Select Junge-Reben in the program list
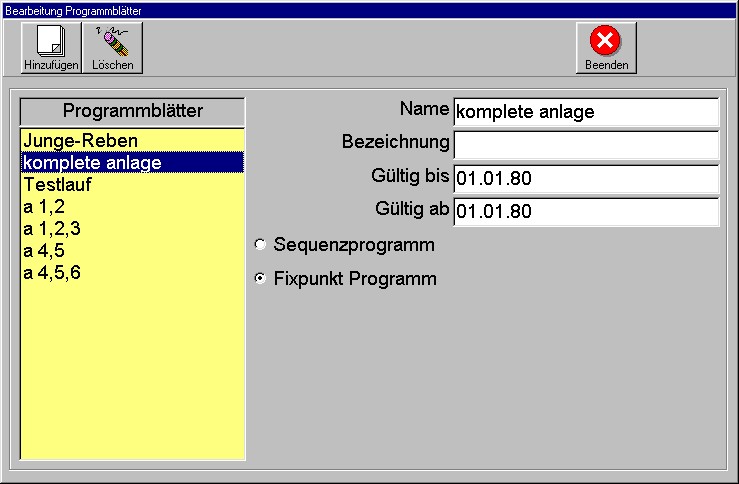The height and width of the screenshot is (484, 739). tap(80, 140)
